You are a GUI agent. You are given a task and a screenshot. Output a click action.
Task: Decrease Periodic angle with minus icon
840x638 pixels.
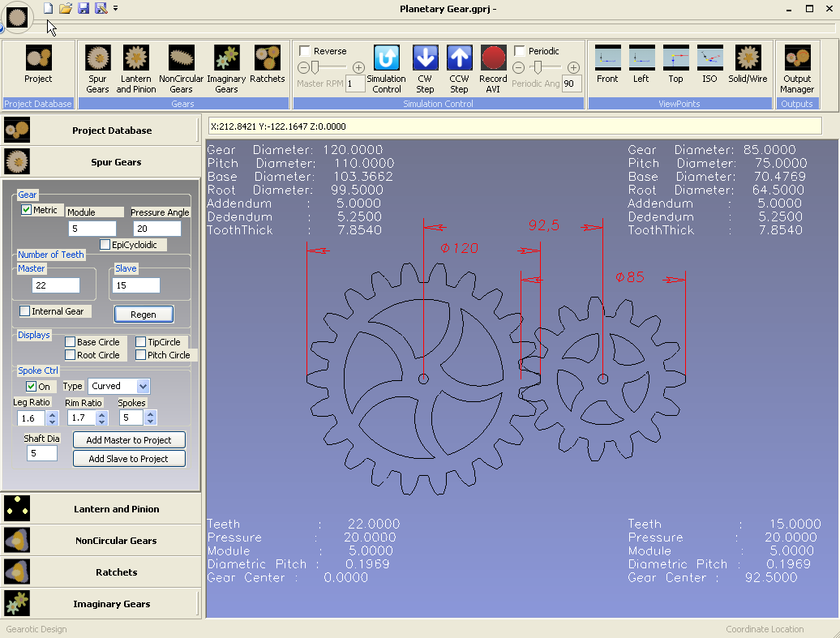(518, 67)
